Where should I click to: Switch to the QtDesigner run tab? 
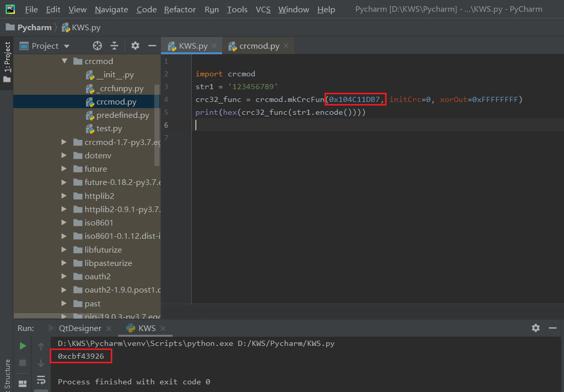[80, 328]
